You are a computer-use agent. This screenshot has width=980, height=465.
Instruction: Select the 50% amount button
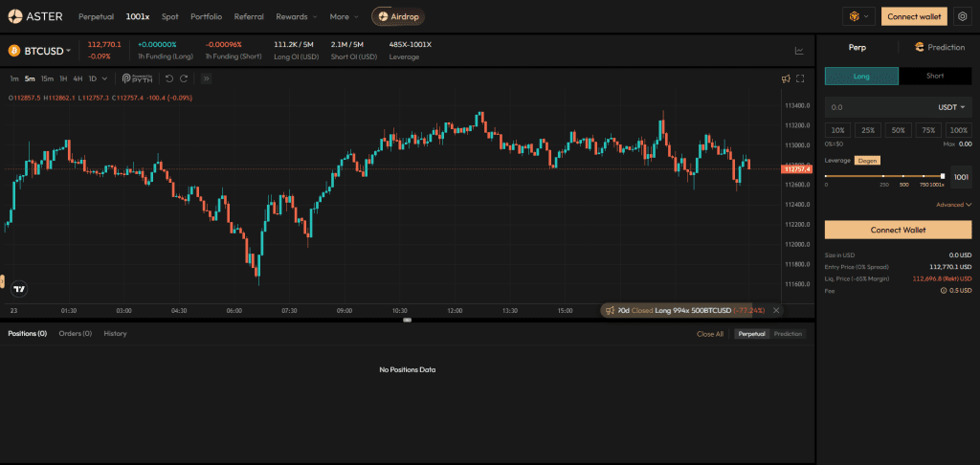pos(898,130)
